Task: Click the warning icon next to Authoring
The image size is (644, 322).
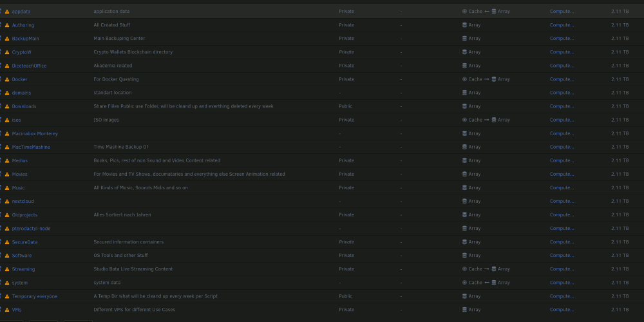Action: coord(7,25)
